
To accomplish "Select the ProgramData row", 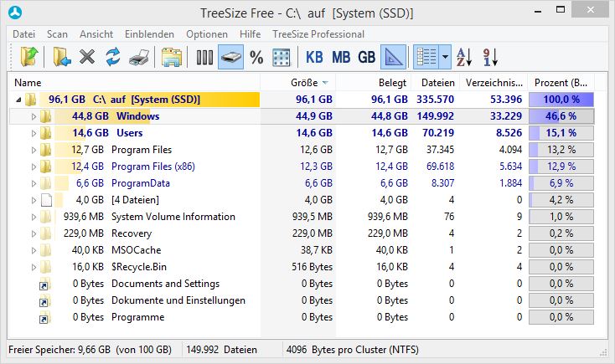I will click(x=302, y=183).
